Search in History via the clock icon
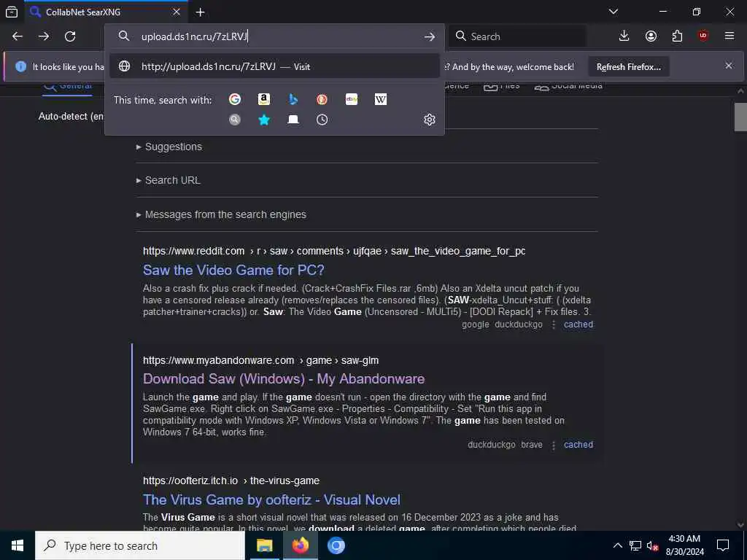This screenshot has width=747, height=560. 322,120
